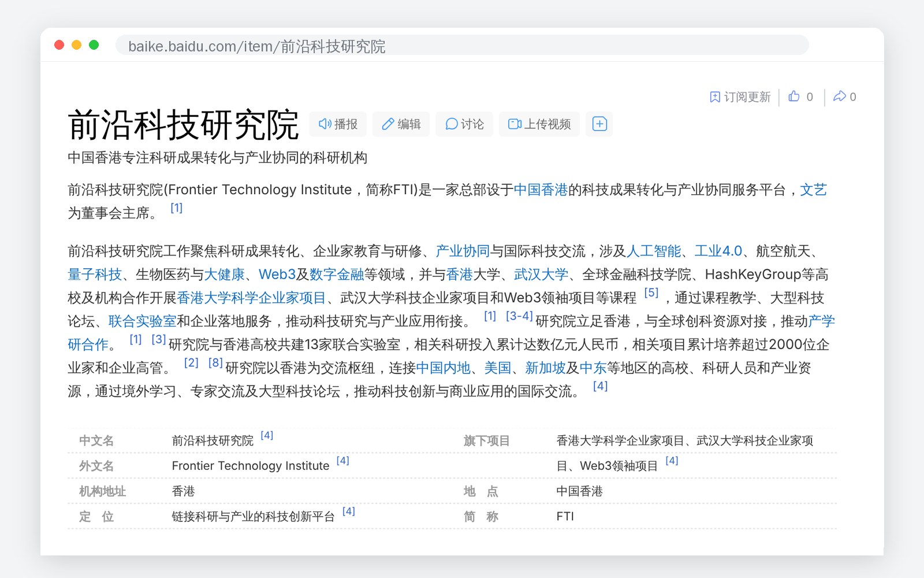Screen dimensions: 924x578
Task: Click reference [3-4] citation
Action: (519, 316)
